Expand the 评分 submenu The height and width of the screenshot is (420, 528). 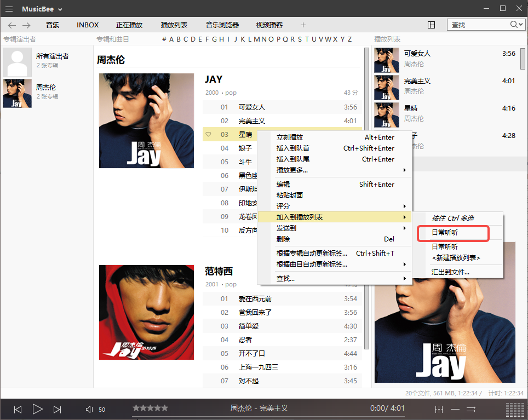click(x=335, y=206)
